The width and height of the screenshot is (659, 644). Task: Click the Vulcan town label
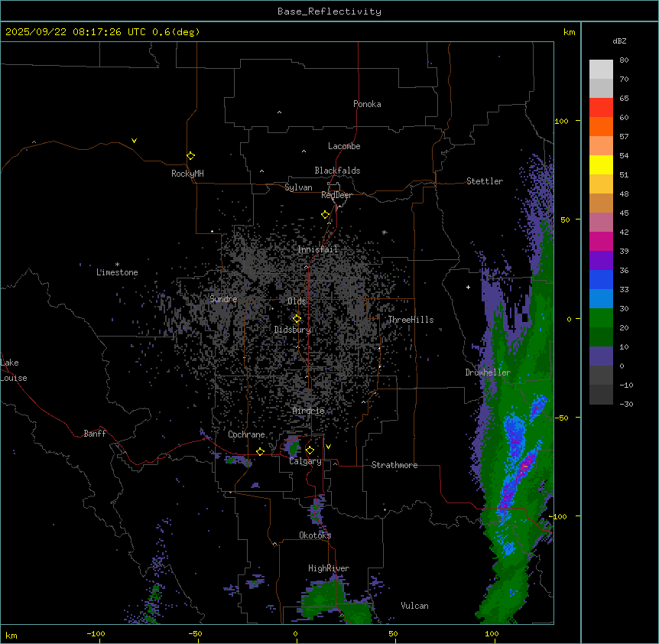click(414, 606)
